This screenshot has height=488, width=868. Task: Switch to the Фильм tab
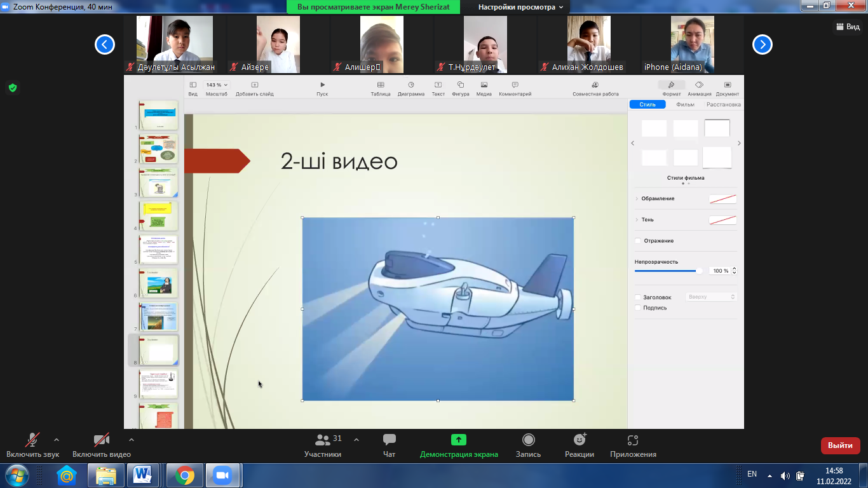pyautogui.click(x=685, y=105)
